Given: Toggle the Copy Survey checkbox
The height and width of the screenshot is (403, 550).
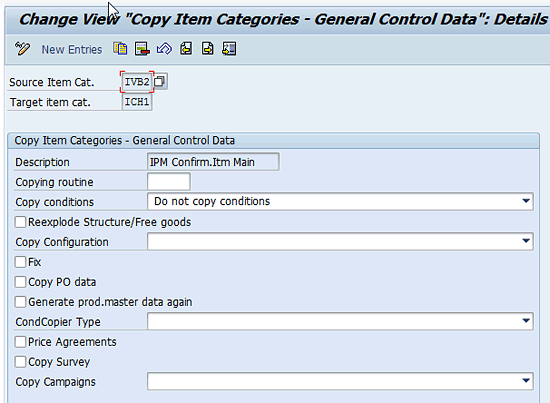Looking at the screenshot, I should (x=20, y=362).
